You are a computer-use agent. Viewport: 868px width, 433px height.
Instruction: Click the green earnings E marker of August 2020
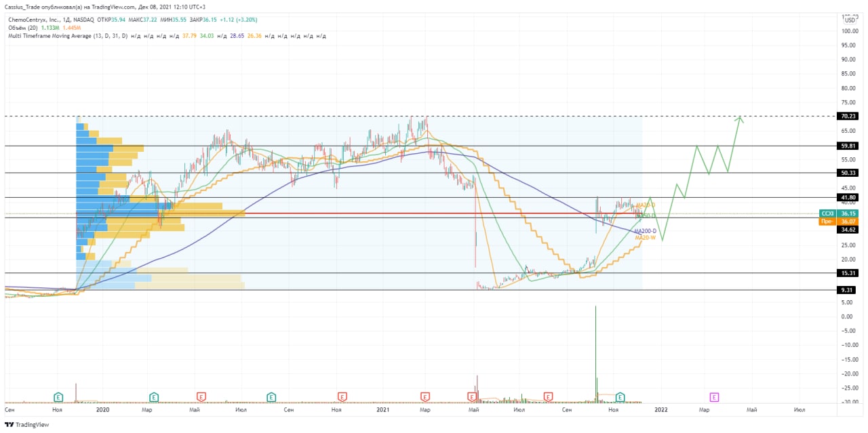tap(271, 396)
